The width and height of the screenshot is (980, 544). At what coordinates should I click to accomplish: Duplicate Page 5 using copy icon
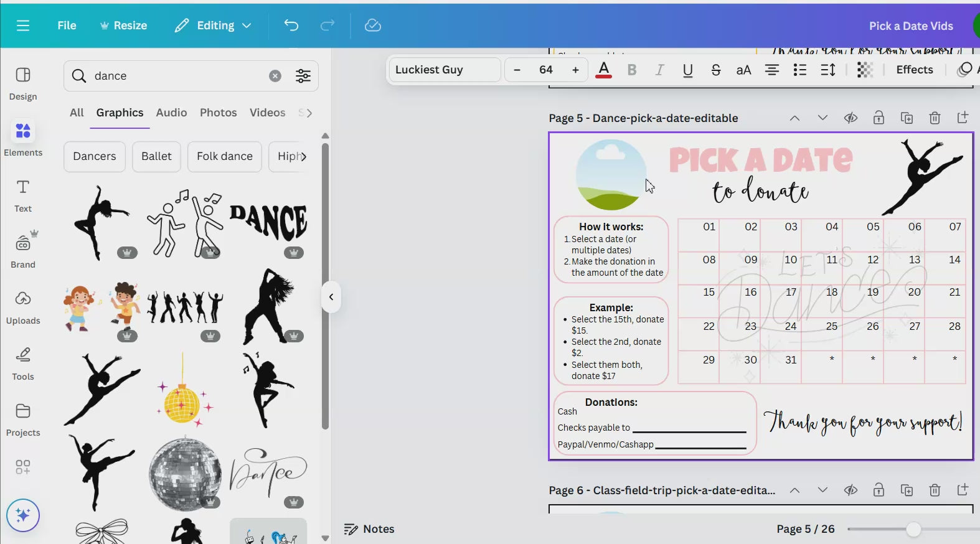tap(907, 118)
